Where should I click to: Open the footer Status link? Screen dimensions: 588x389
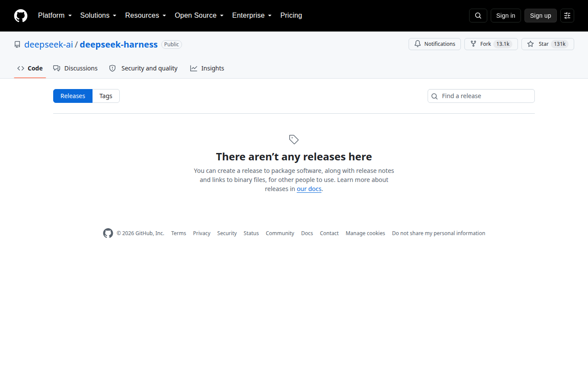pos(251,233)
